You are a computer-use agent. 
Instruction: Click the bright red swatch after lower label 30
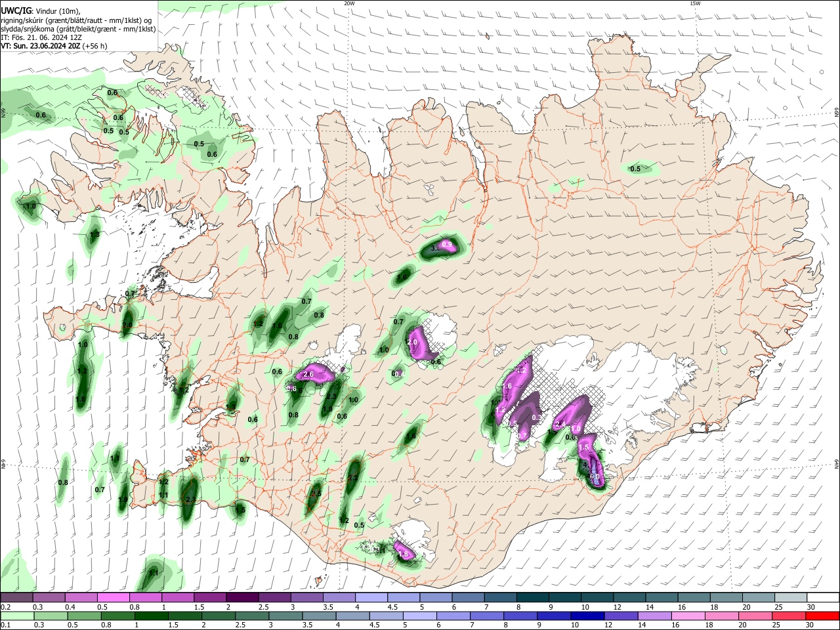pos(824,616)
